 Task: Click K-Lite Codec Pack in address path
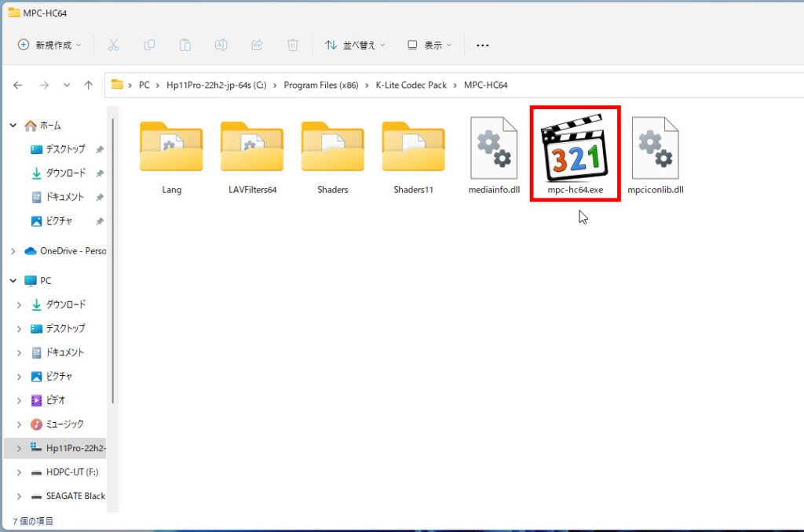(411, 85)
